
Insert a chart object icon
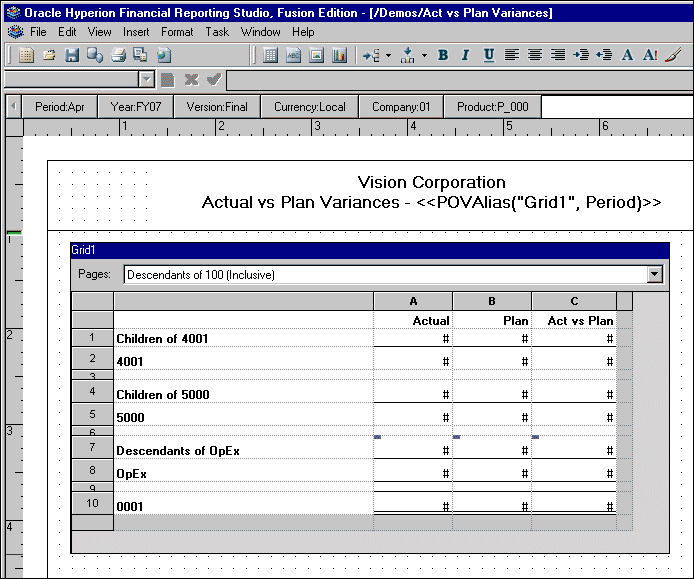(339, 55)
